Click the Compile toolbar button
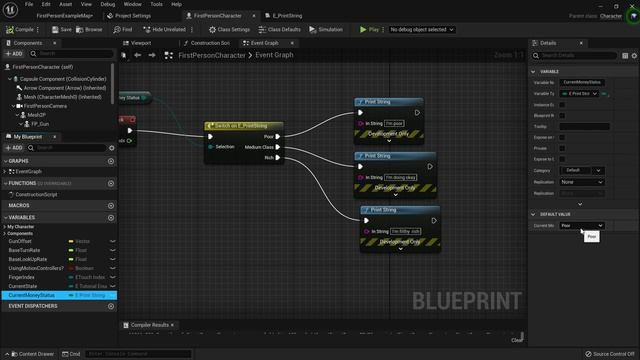640x360 pixels. coord(19,29)
